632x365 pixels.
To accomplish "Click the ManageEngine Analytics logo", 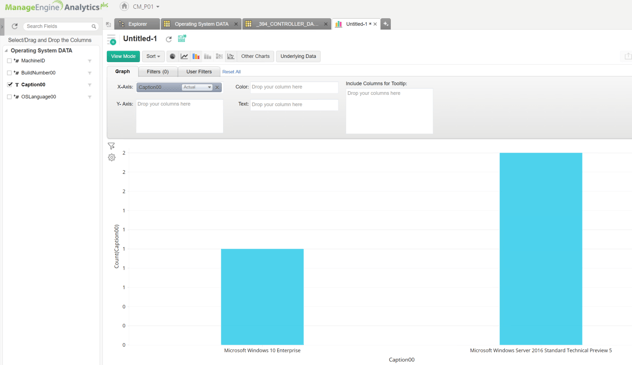I will [x=56, y=7].
